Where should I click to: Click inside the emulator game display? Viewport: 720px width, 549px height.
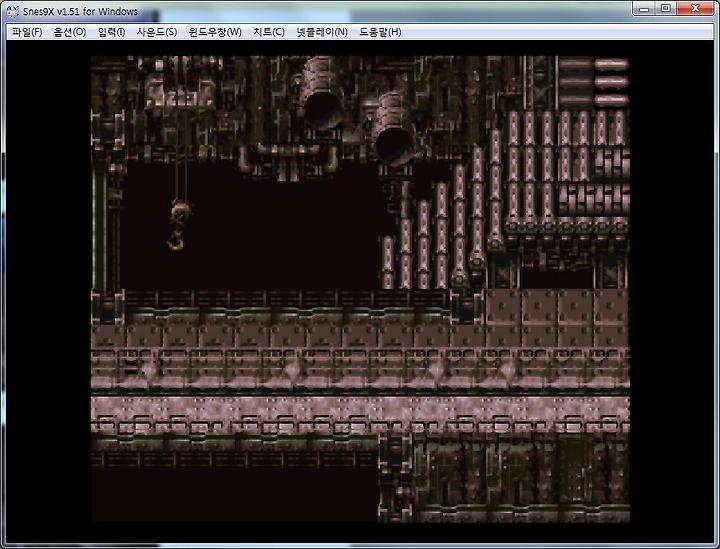coord(360,289)
